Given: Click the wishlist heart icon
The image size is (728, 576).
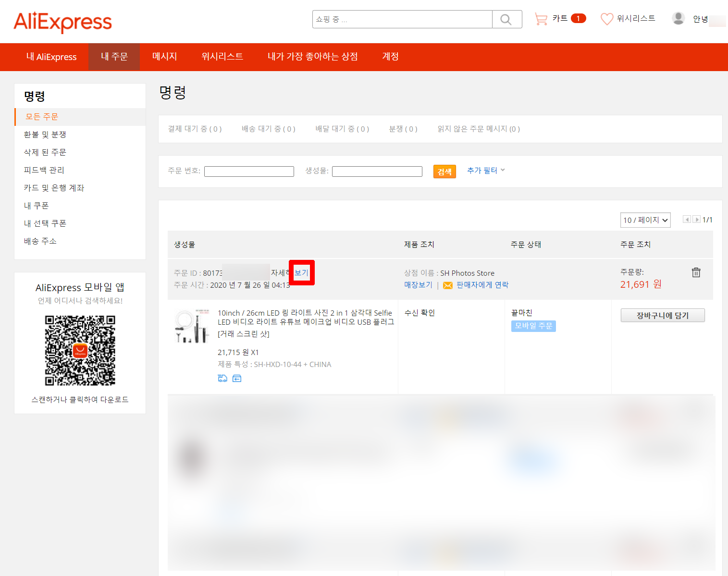Looking at the screenshot, I should [x=607, y=19].
